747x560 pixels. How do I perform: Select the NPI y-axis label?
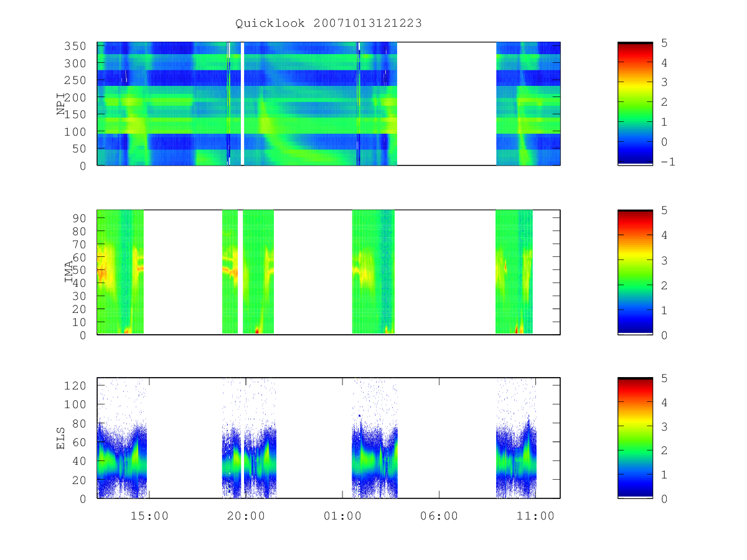pos(61,104)
